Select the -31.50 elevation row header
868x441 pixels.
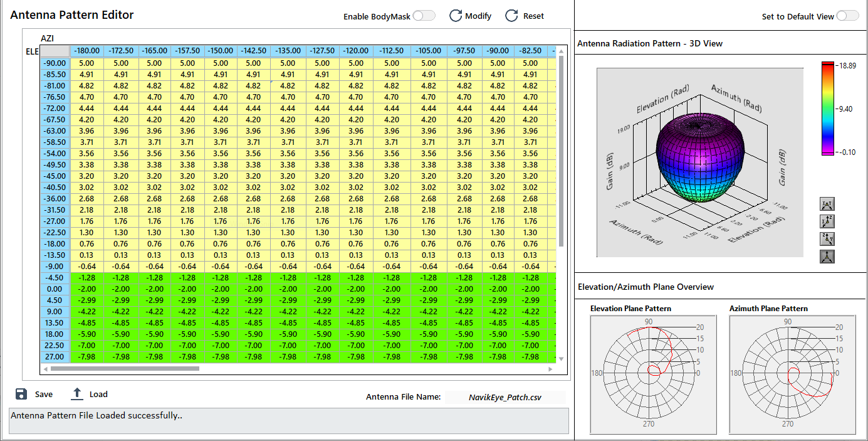[55, 210]
